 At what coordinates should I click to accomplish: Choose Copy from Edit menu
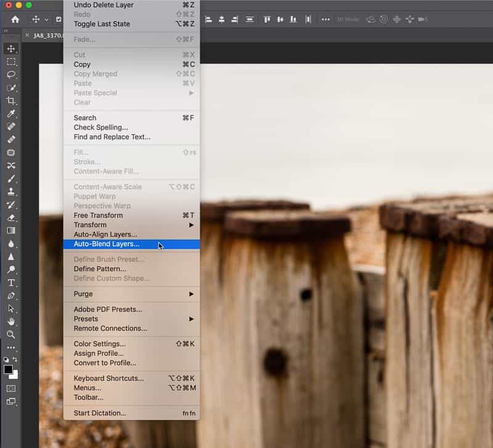pos(131,65)
